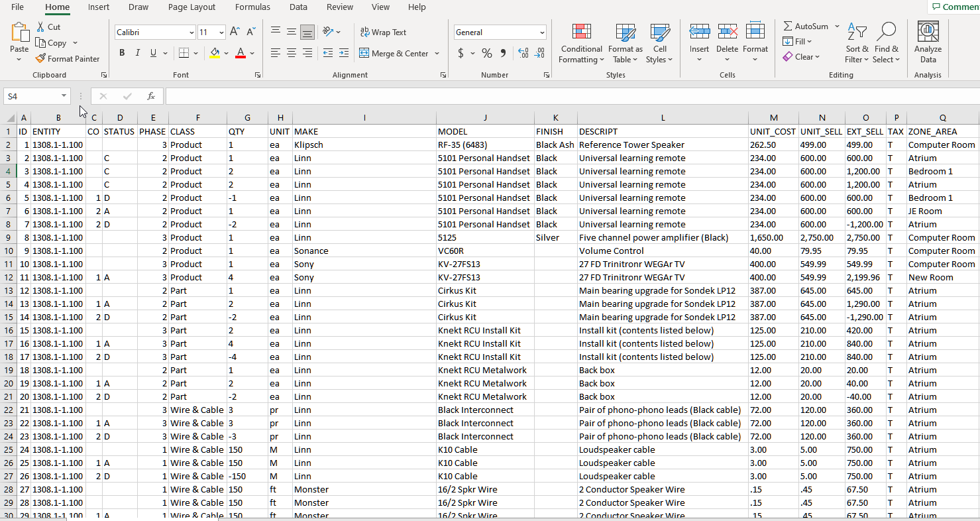Open the Format as Table gallery
The height and width of the screenshot is (521, 980).
coord(626,43)
